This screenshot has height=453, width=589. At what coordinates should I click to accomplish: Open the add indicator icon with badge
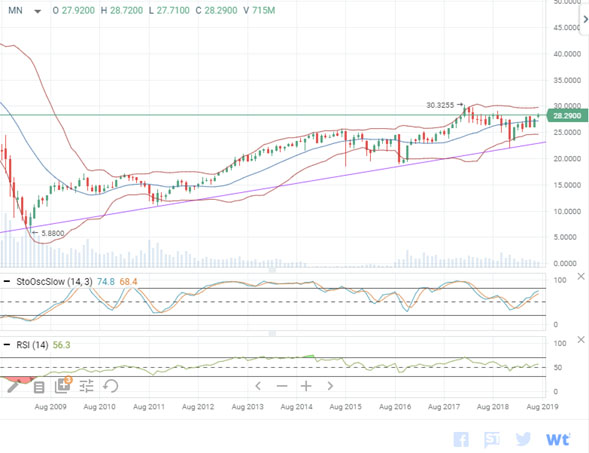pos(63,385)
